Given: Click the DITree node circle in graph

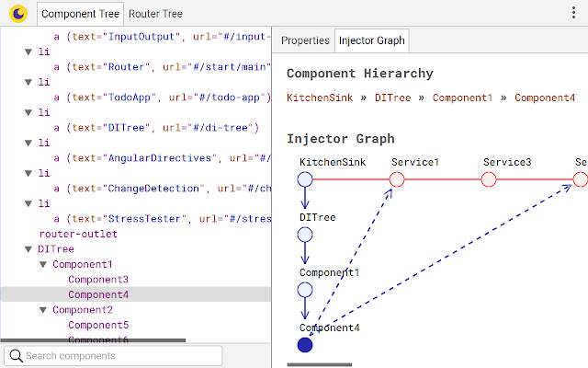Looking at the screenshot, I should pos(305,235).
